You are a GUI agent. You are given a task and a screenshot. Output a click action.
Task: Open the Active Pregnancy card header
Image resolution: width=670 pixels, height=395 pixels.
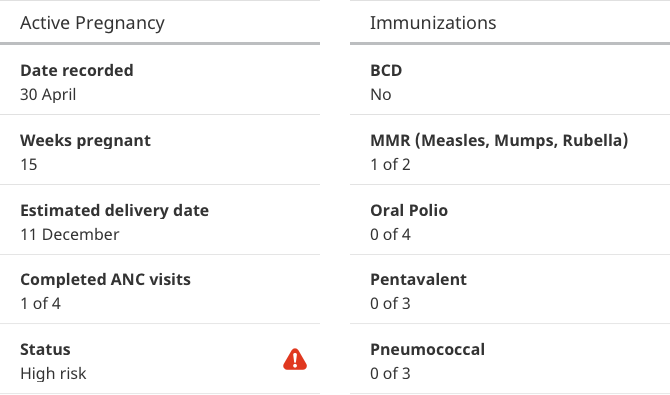(160, 23)
